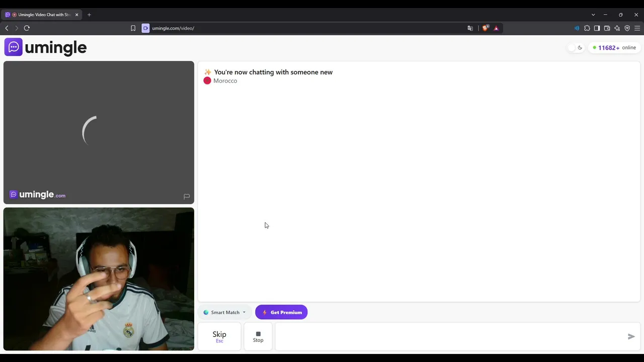Click the Morocco country label
This screenshot has height=362, width=644.
(x=225, y=80)
